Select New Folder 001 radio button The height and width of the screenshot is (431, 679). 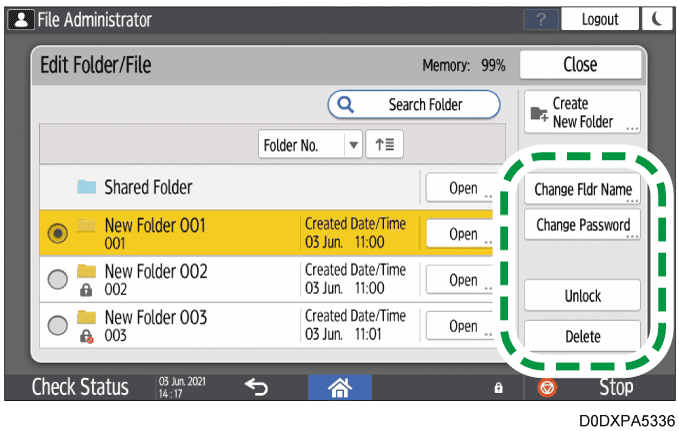pos(58,233)
